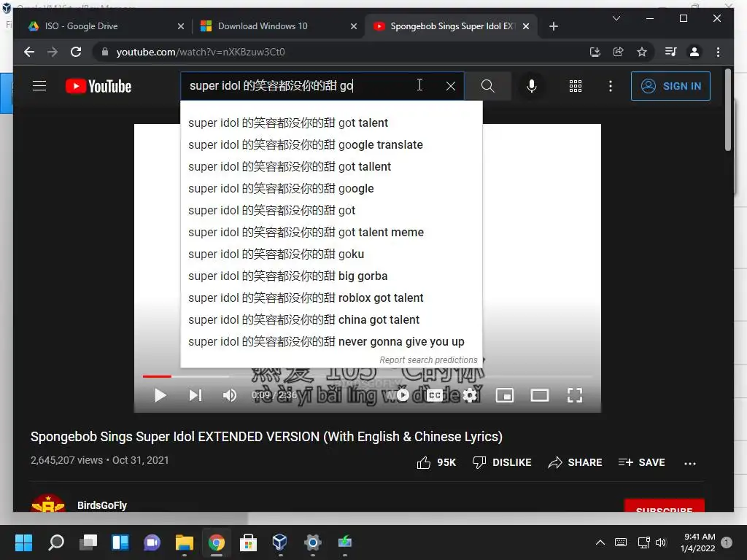747x560 pixels.
Task: Like the video (95K)
Action: coord(436,462)
